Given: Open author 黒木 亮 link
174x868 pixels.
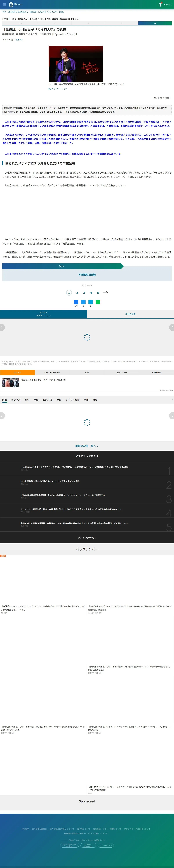Looking at the screenshot, I should tap(19, 40).
